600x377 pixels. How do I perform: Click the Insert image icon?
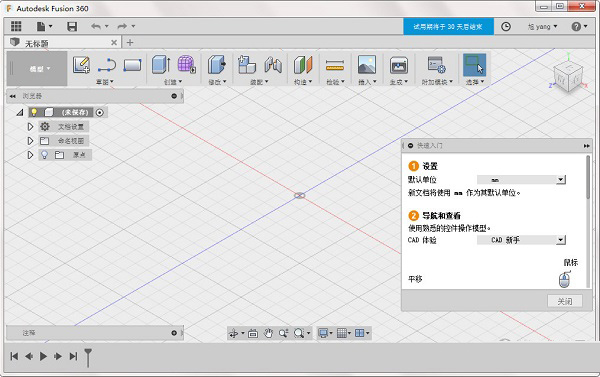(x=367, y=64)
